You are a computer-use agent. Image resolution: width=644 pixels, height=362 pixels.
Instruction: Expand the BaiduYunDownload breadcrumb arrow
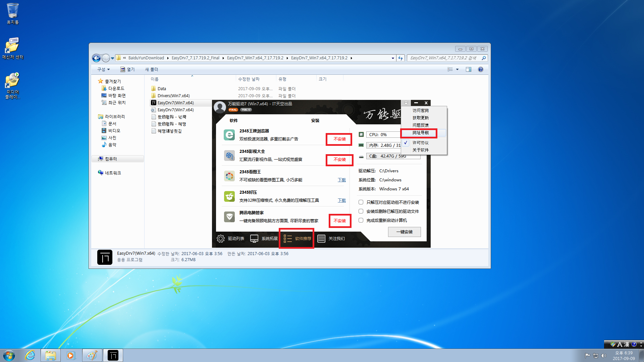(x=168, y=58)
